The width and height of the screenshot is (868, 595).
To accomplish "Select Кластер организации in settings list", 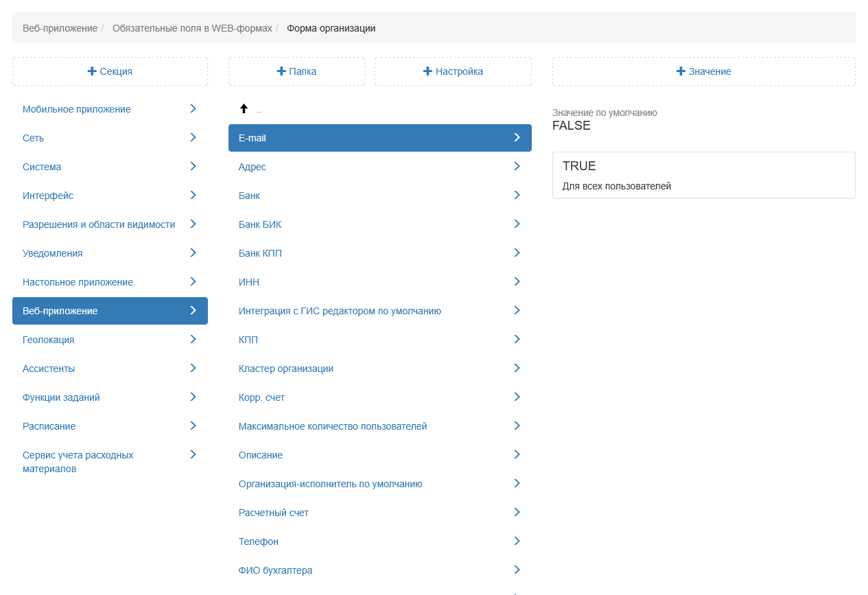I will pyautogui.click(x=286, y=369).
